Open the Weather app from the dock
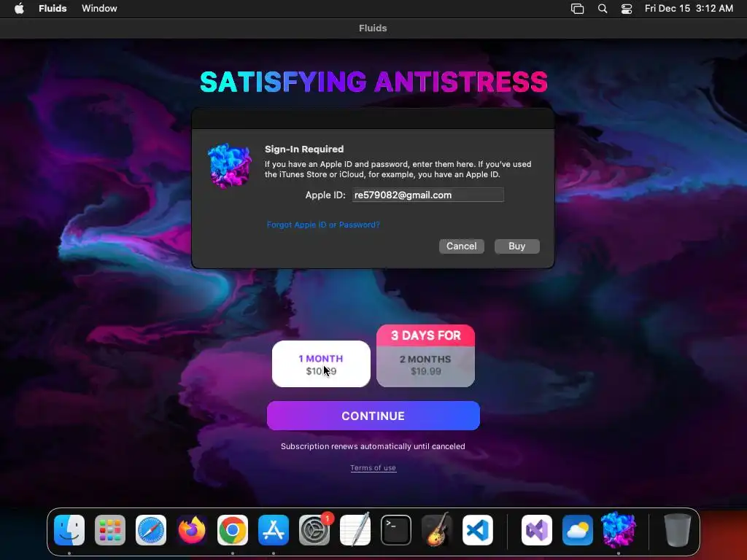This screenshot has height=560, width=747. coord(578,530)
